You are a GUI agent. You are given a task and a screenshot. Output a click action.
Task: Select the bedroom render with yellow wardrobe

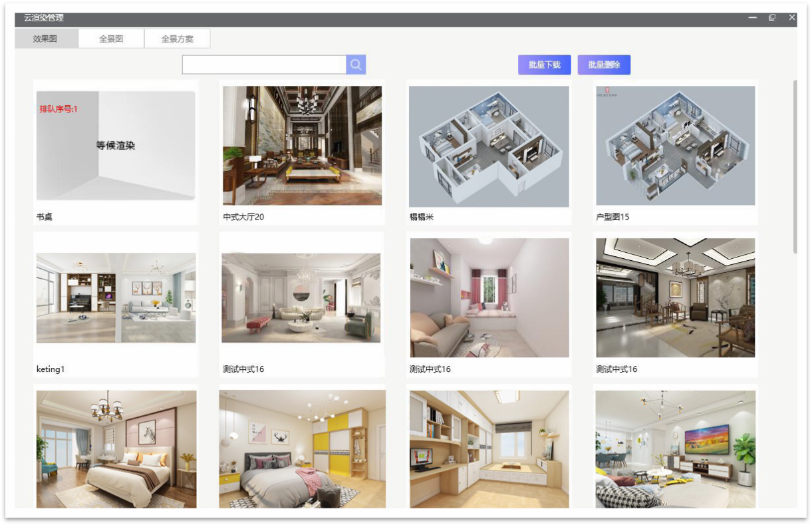pos(303,449)
